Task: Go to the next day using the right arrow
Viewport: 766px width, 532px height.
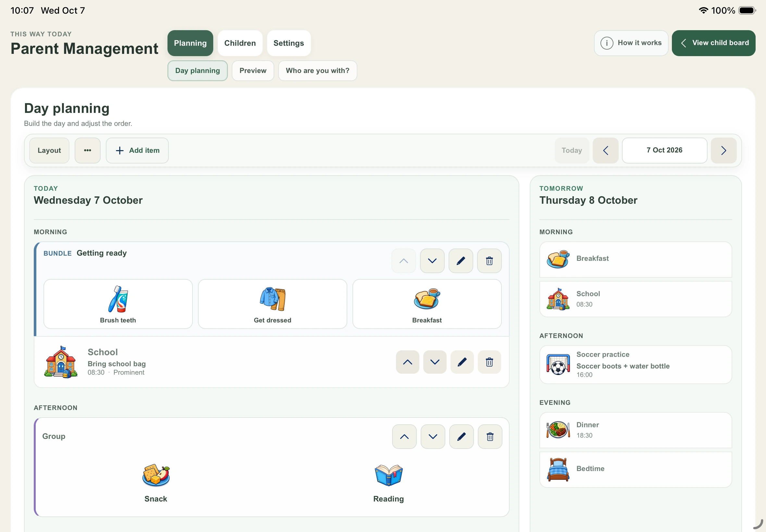Action: click(724, 151)
